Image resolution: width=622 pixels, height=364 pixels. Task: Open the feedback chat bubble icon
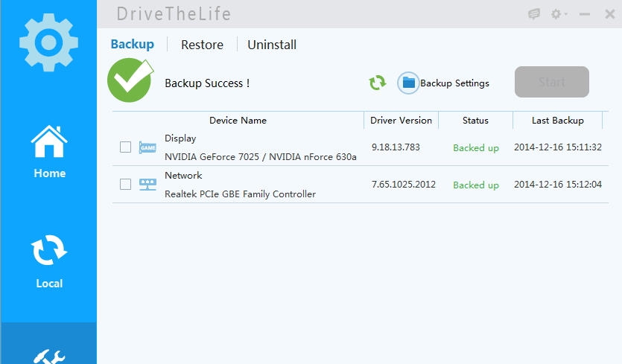click(x=534, y=14)
